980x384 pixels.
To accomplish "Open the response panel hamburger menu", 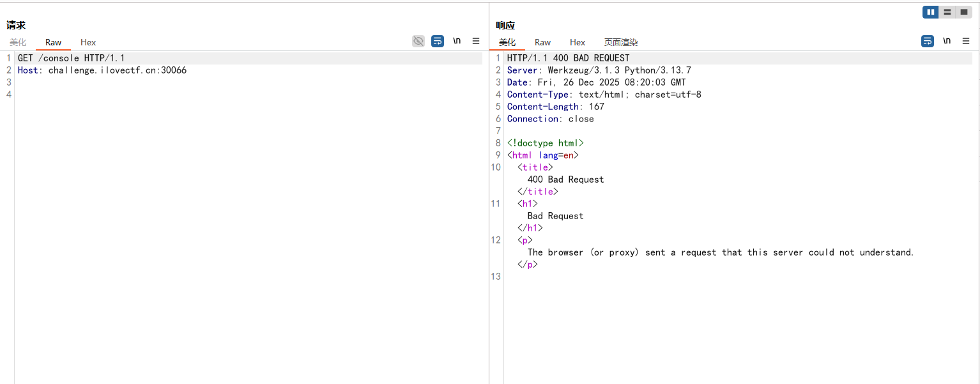I will pyautogui.click(x=966, y=41).
